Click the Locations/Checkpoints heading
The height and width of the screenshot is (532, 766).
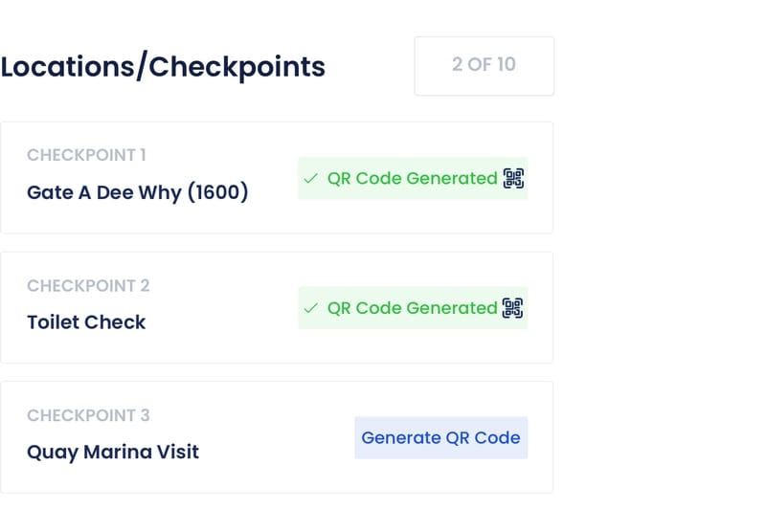pos(163,67)
